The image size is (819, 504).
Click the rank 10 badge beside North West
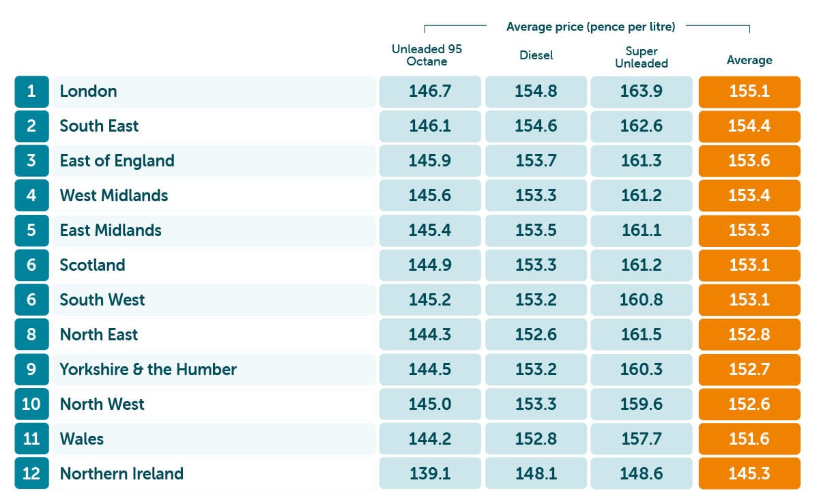(x=31, y=404)
